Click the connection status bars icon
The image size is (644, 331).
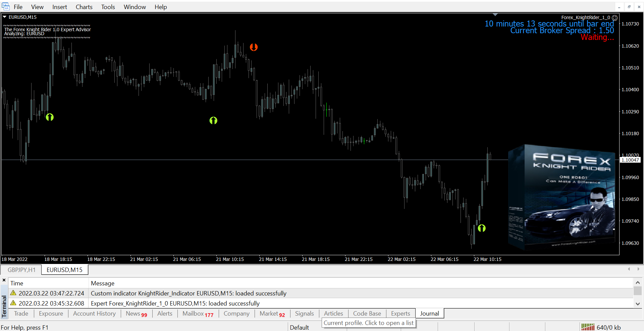(588, 327)
